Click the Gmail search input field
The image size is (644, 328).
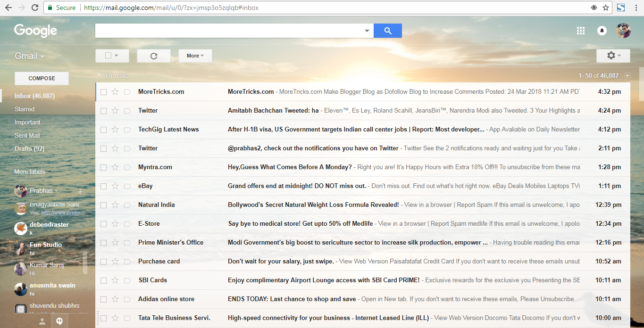[229, 31]
